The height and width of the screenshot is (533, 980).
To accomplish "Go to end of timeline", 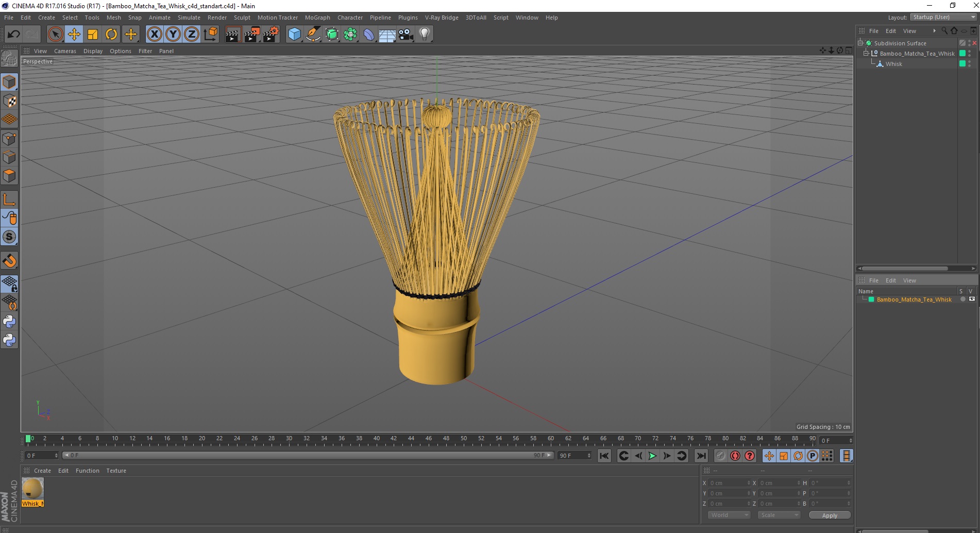I will coord(701,456).
